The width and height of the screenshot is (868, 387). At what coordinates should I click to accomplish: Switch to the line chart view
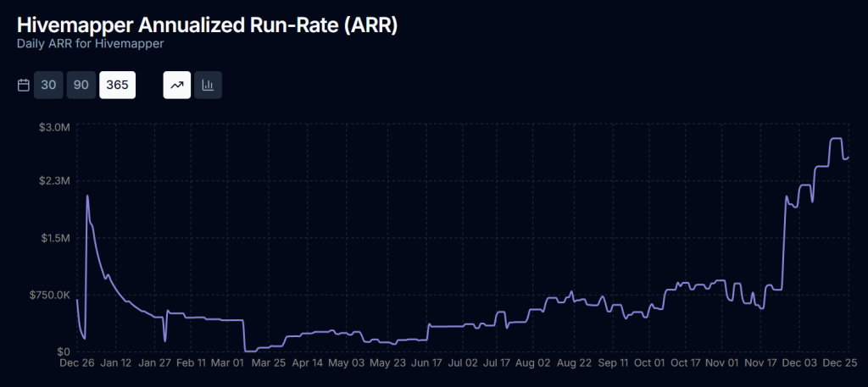[176, 86]
